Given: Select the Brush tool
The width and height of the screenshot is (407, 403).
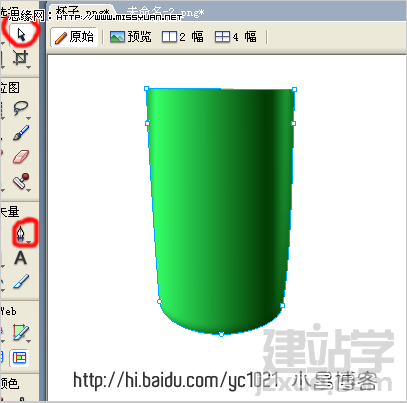Looking at the screenshot, I should point(21,133).
